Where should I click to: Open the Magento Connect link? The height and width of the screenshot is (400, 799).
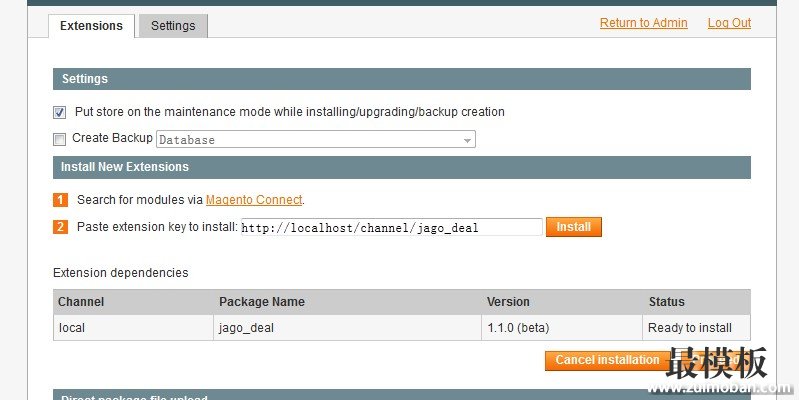point(253,200)
